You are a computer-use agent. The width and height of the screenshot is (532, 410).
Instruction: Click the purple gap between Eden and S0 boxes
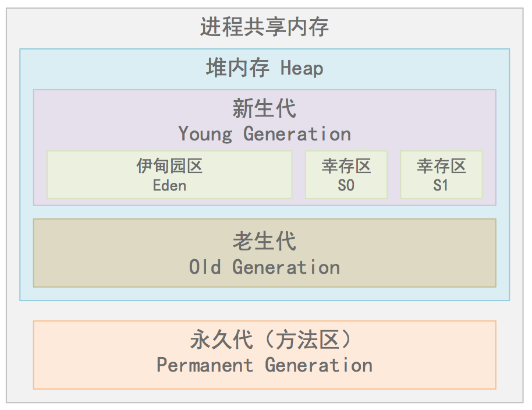299,175
